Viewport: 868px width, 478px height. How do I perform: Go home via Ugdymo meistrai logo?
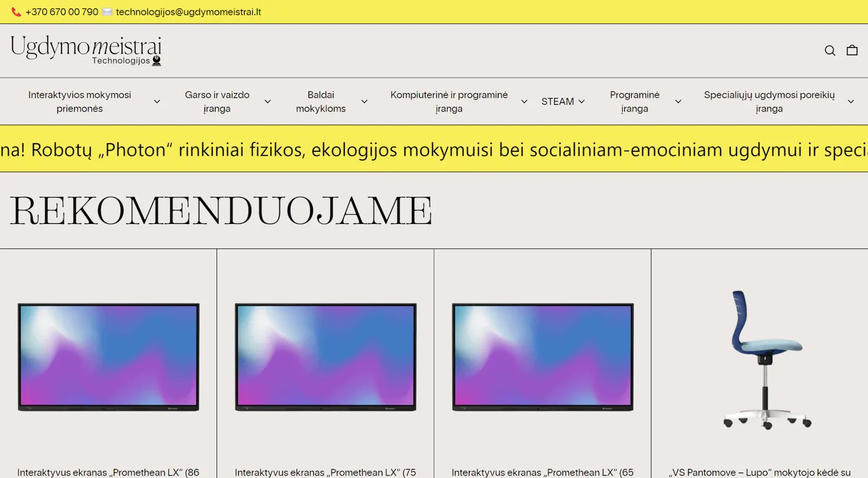pyautogui.click(x=86, y=50)
